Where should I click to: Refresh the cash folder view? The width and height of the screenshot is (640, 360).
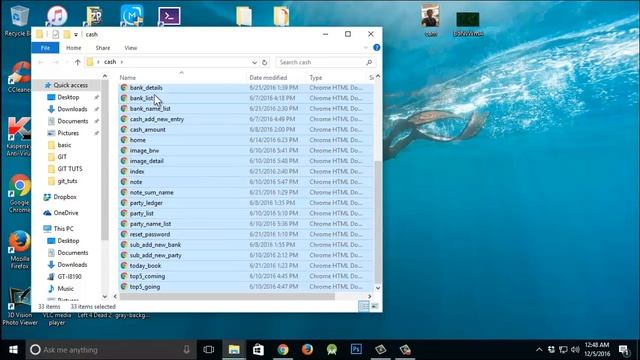(264, 62)
